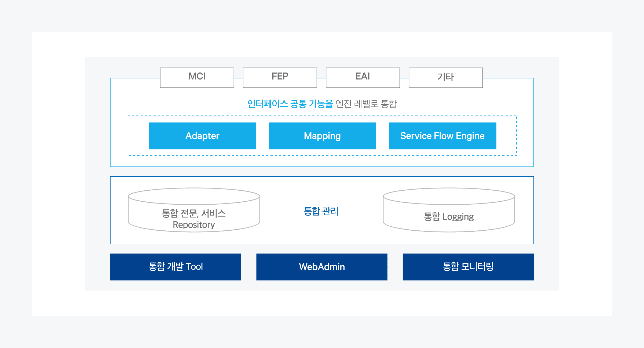This screenshot has height=348, width=644.
Task: Click the blue 통합 관리 label
Action: (x=321, y=211)
